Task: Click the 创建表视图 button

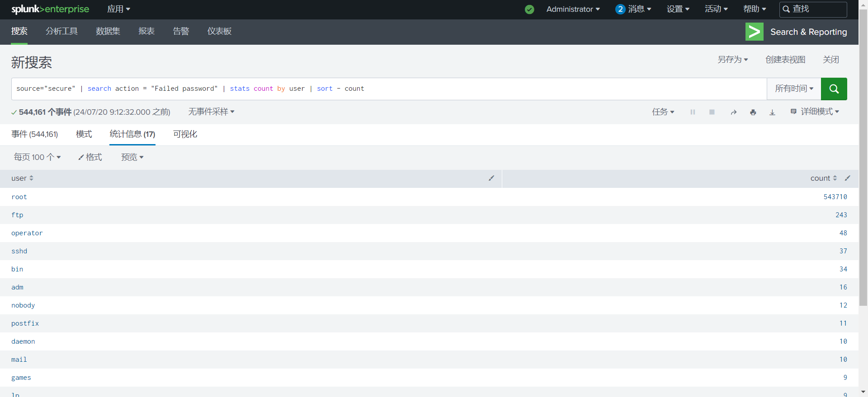Action: coord(785,60)
